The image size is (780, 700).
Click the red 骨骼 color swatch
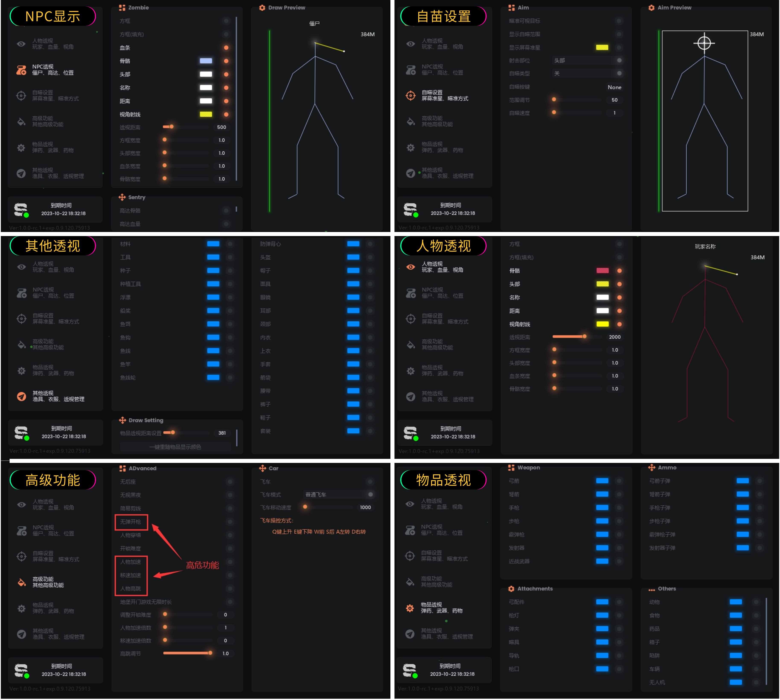coord(602,271)
